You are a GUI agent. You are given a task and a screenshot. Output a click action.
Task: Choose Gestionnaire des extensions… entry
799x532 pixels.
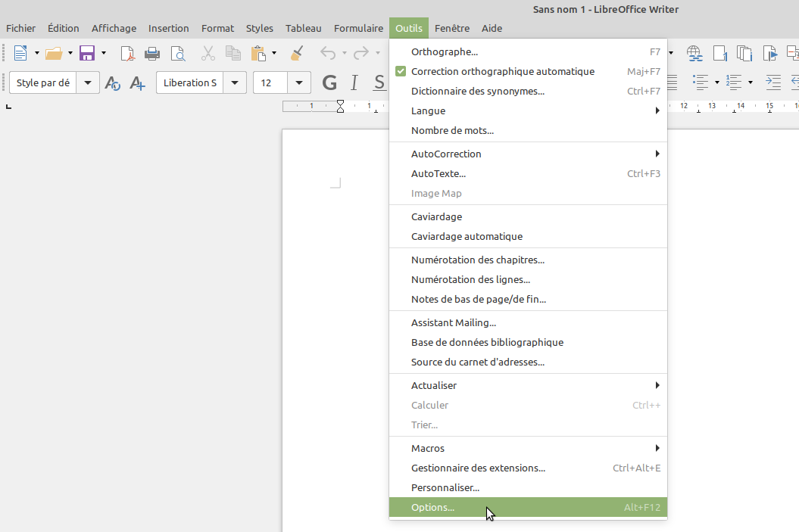click(478, 468)
